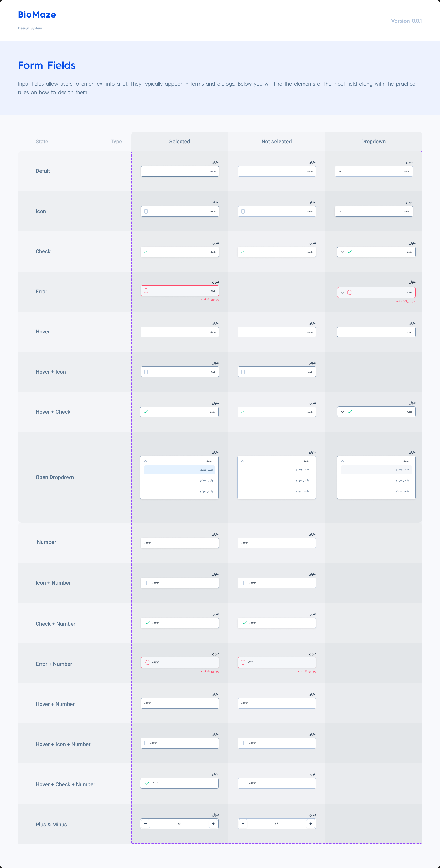440x868 pixels.
Task: Click phone icon in Hover + Icon Not selected field
Action: (x=243, y=372)
